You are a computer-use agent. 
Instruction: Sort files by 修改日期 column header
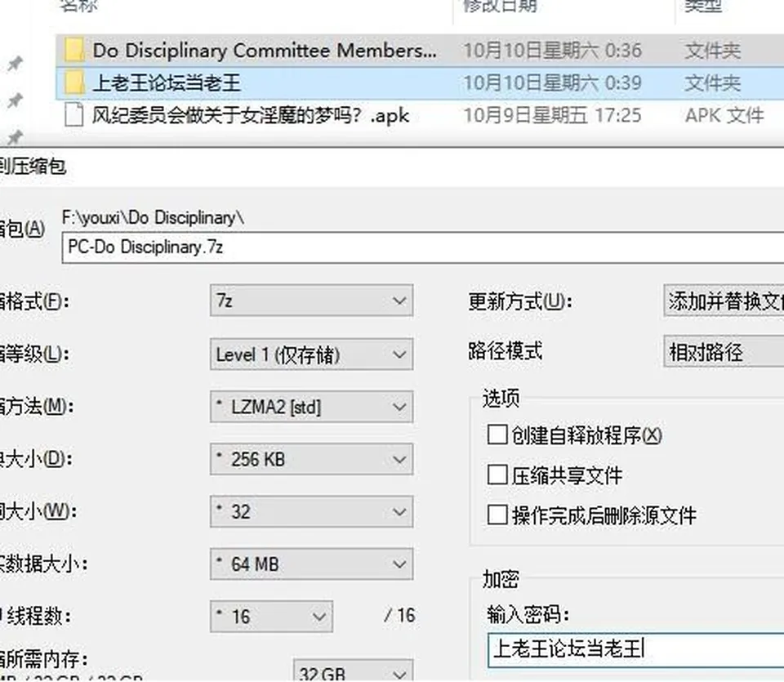[x=500, y=6]
